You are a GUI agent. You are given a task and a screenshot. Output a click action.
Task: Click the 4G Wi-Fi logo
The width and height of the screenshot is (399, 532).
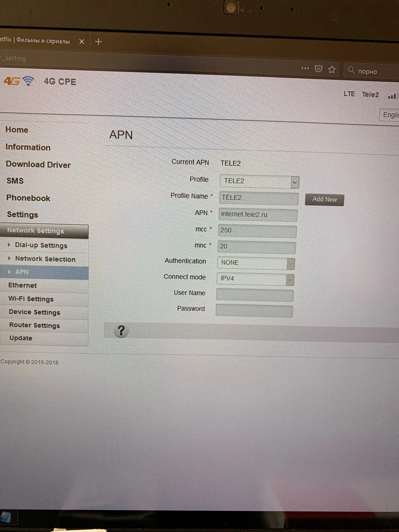click(x=19, y=81)
